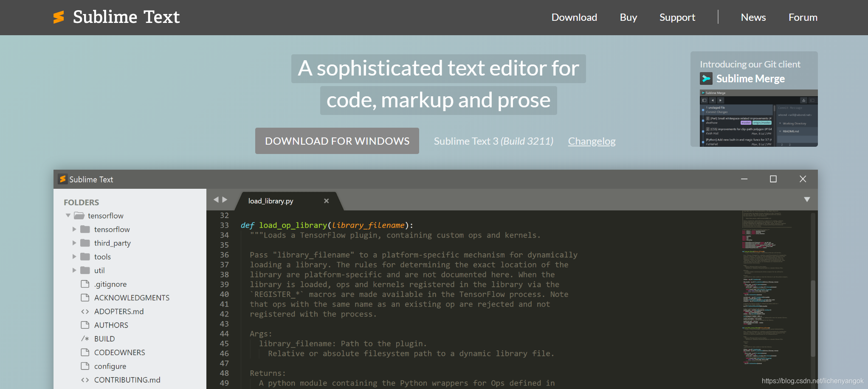Click the .gitignore file icon
The height and width of the screenshot is (389, 868).
coord(85,283)
